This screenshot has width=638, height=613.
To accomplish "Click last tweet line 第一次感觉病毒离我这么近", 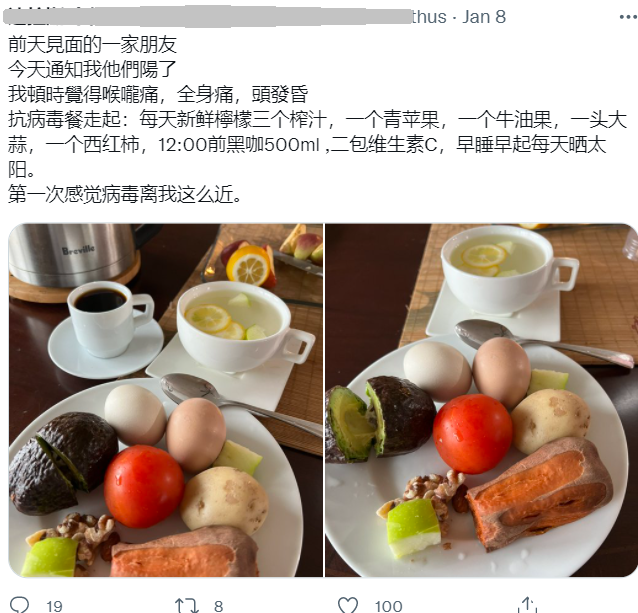I will (126, 194).
